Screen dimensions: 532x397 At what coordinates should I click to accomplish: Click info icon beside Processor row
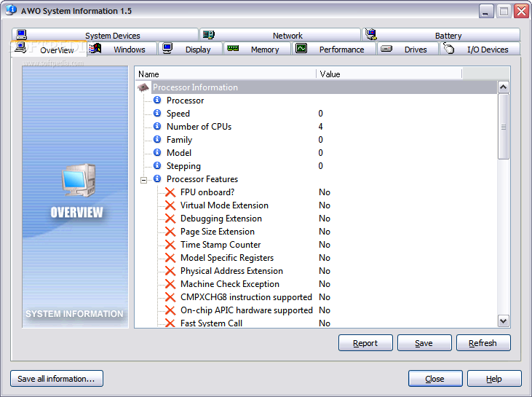[x=157, y=100]
